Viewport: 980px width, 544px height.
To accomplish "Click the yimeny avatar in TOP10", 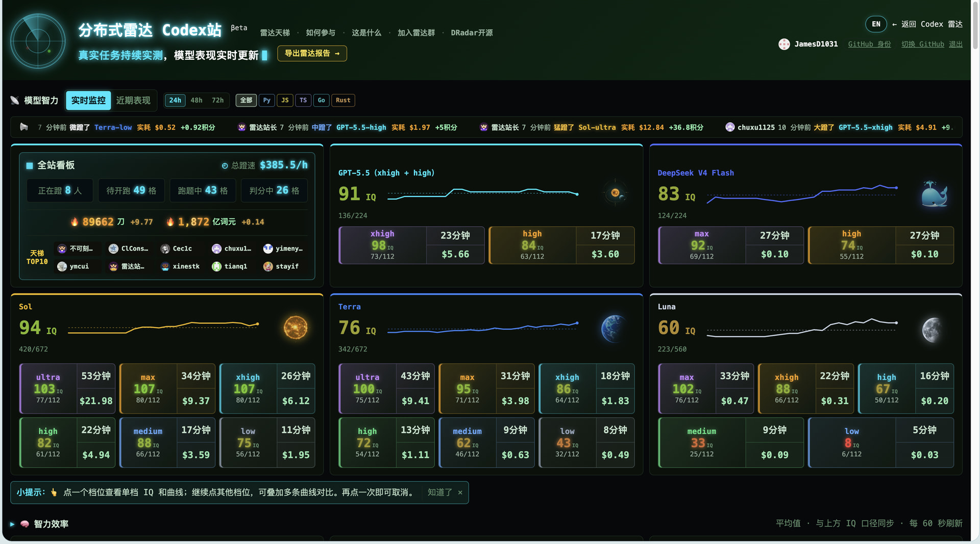I will click(268, 249).
